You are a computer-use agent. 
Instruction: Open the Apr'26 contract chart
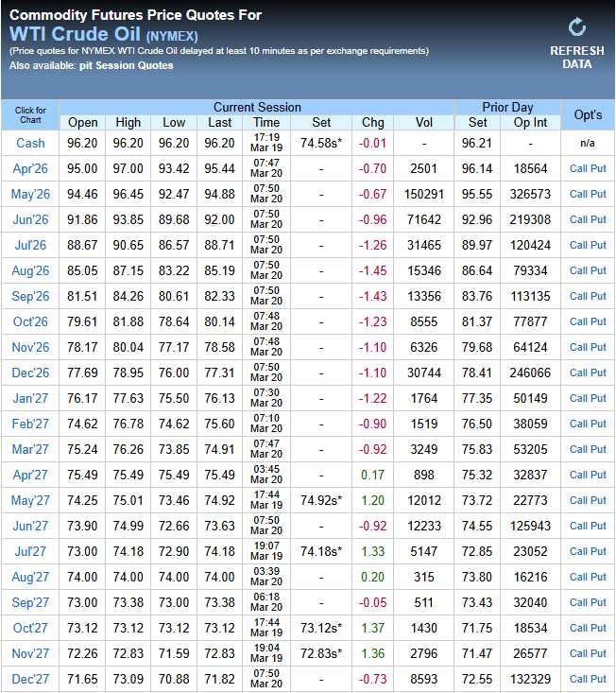(x=30, y=168)
